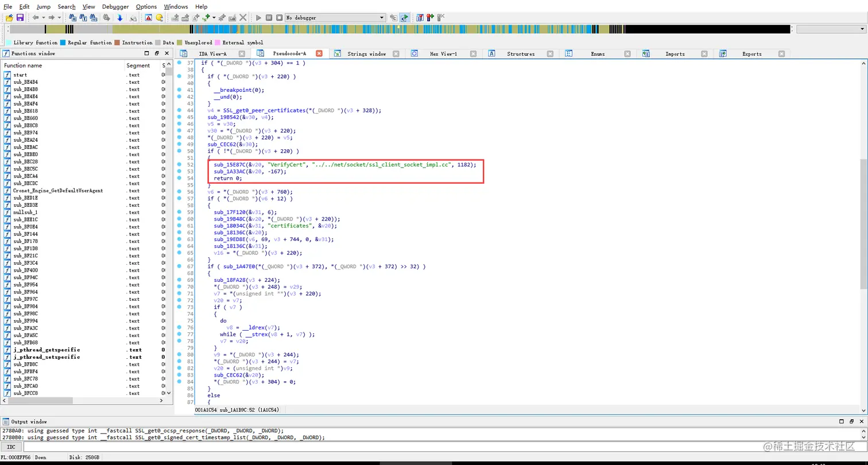Click the Functions window panel icon
868x465 pixels.
[7, 53]
